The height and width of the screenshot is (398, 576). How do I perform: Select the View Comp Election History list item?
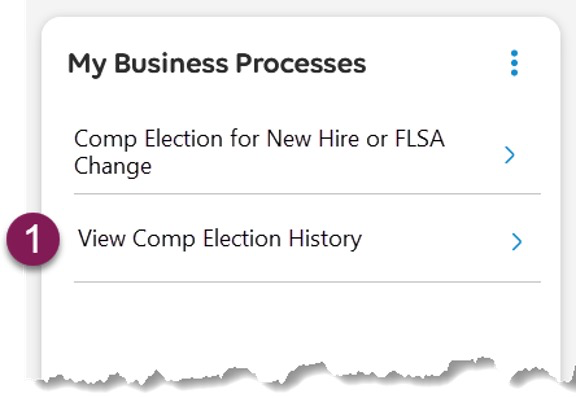(307, 239)
